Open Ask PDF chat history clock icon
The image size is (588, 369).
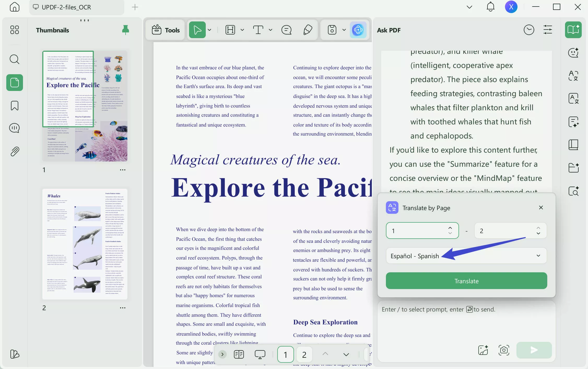click(529, 30)
